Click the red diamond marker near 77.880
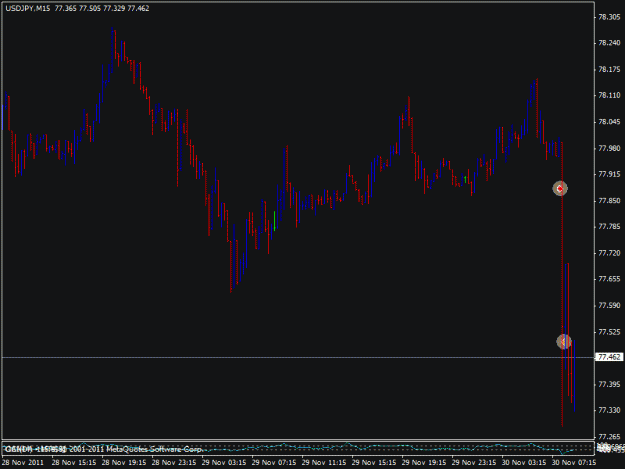The image size is (625, 469). point(560,188)
